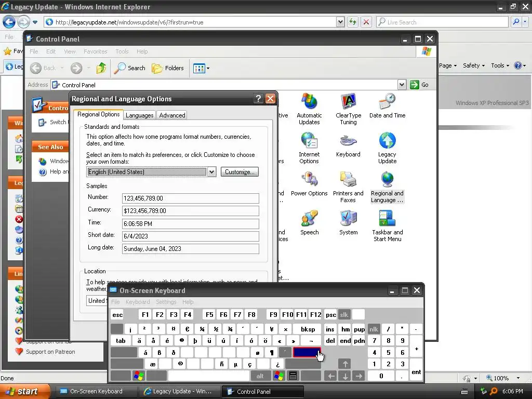Click the Internet Explorer back arrow

coord(9,22)
